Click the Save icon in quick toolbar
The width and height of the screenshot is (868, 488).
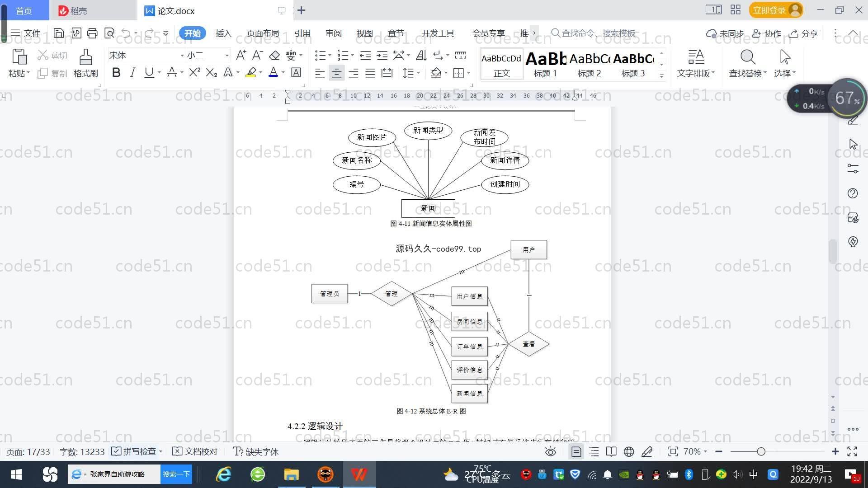pos(58,33)
